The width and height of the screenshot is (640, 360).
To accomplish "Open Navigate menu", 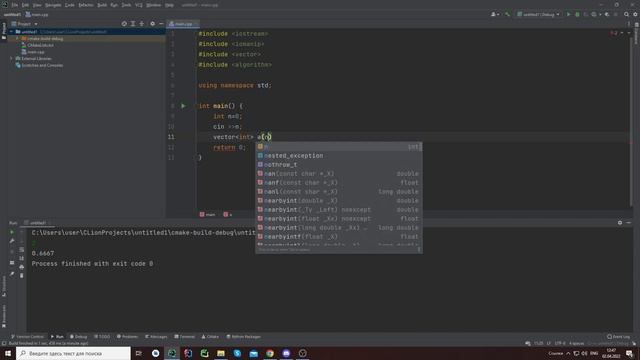I will (53, 5).
